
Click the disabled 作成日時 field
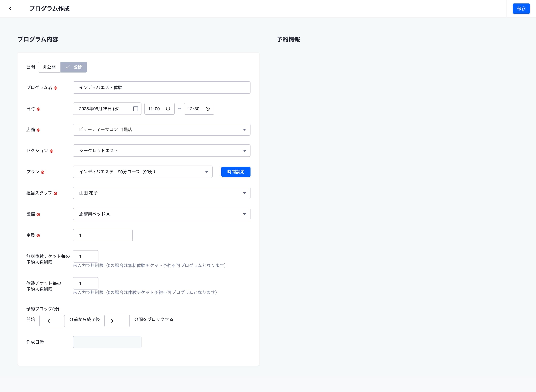(x=107, y=342)
